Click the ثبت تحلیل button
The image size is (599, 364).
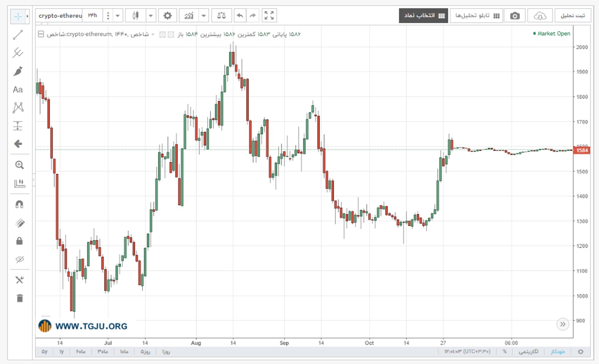click(x=573, y=16)
